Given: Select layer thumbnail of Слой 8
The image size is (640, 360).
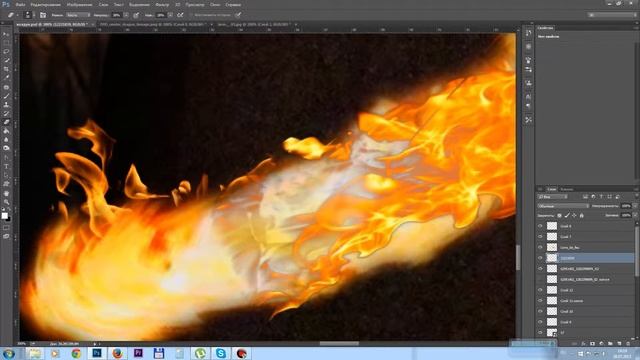Looking at the screenshot, I should click(x=552, y=226).
